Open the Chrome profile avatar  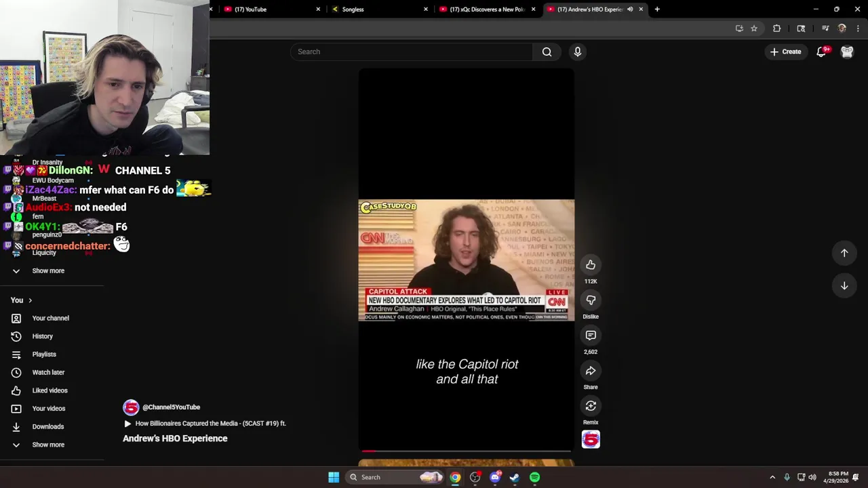click(x=842, y=28)
